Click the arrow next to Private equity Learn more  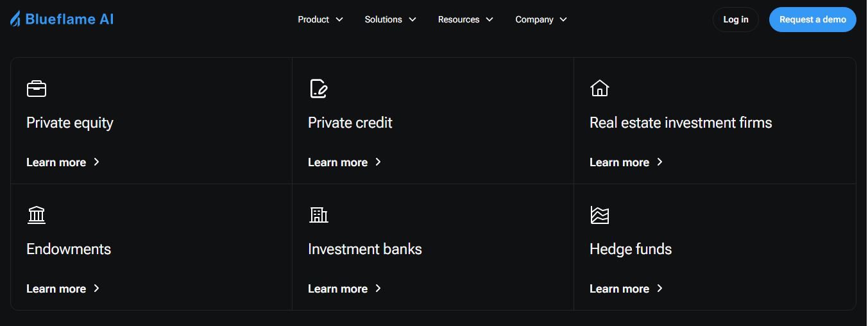pos(97,162)
